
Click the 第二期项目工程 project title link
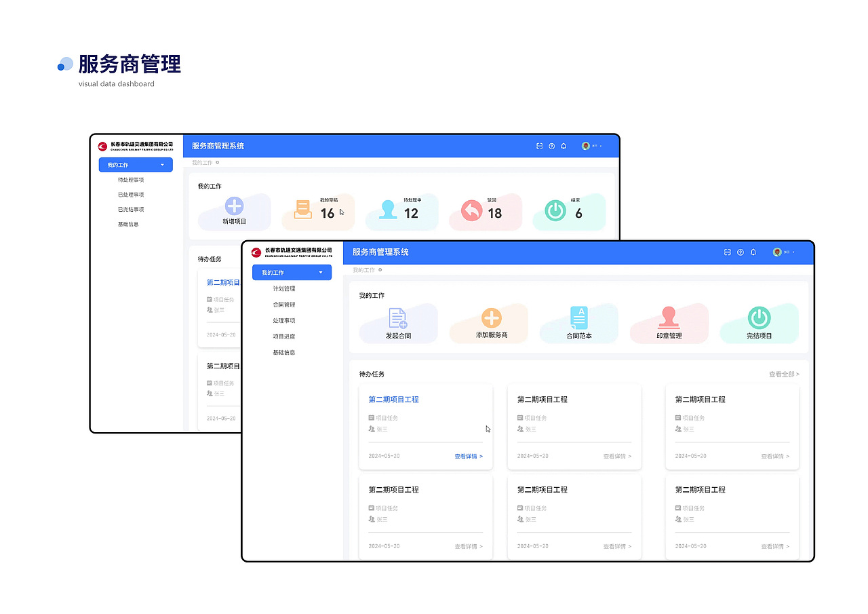coord(393,399)
